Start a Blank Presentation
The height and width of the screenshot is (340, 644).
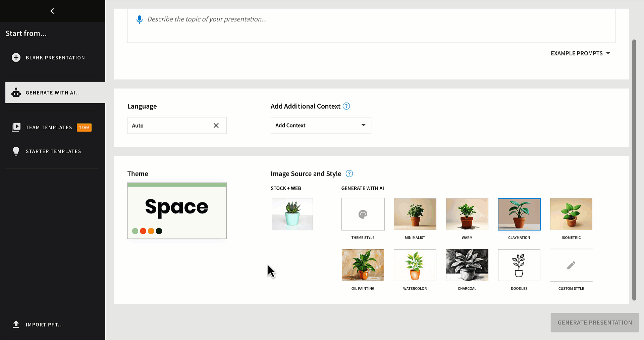pos(55,58)
